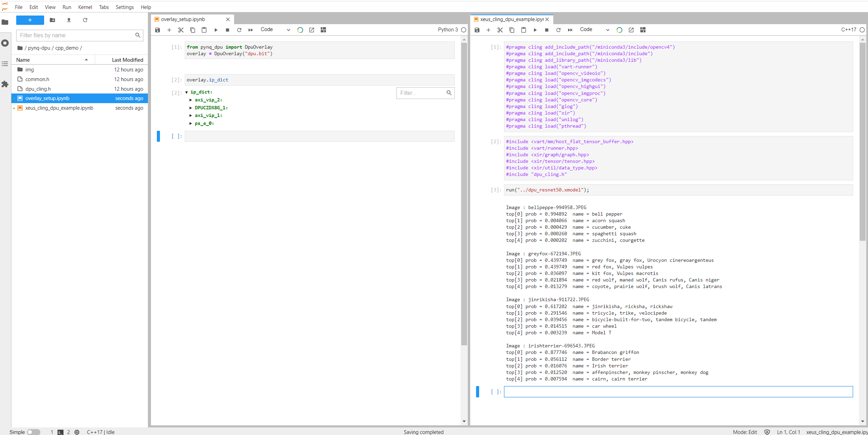This screenshot has width=868, height=435.
Task: Open cell type dropdown in overlay_setup
Action: click(x=275, y=30)
